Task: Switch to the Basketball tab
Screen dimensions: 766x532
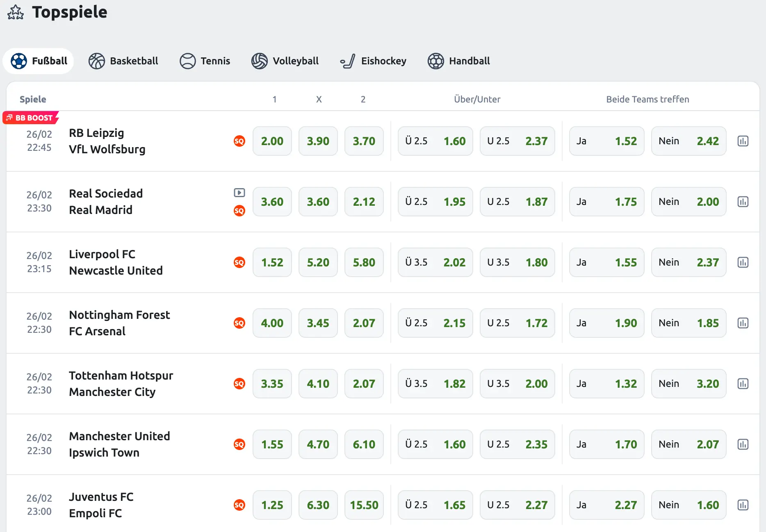Action: tap(123, 61)
